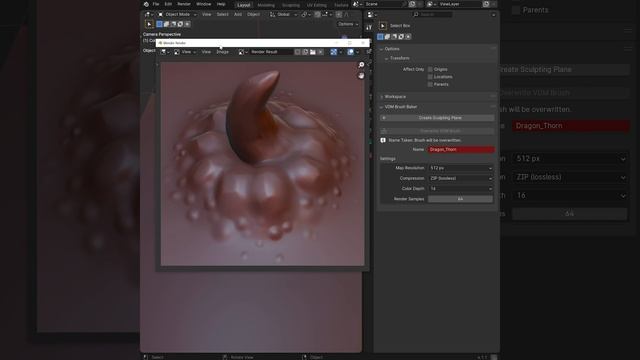Screen dimensions: 640x360
Task: Choose the 'intersect selection' mode icon
Action: (x=187, y=24)
